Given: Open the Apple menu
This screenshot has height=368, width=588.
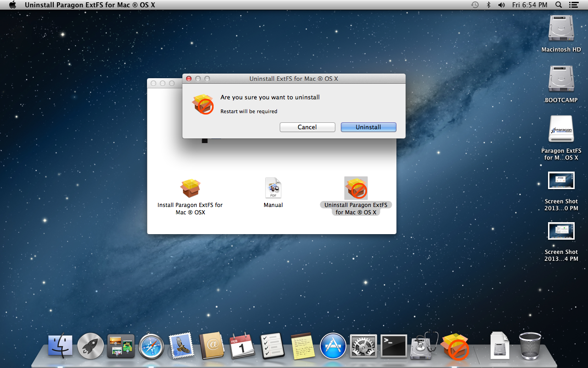Looking at the screenshot, I should tap(12, 5).
